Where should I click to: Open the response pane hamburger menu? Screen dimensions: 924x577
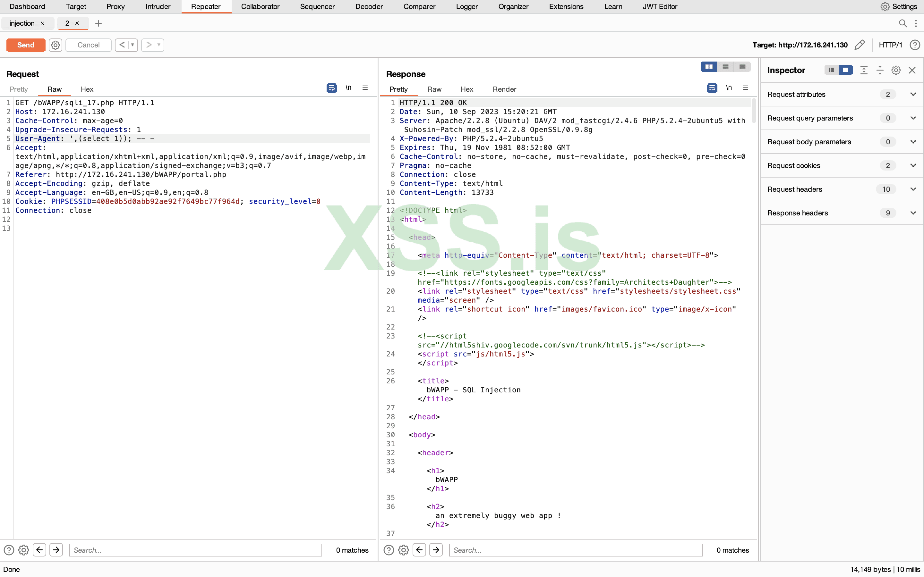point(745,88)
